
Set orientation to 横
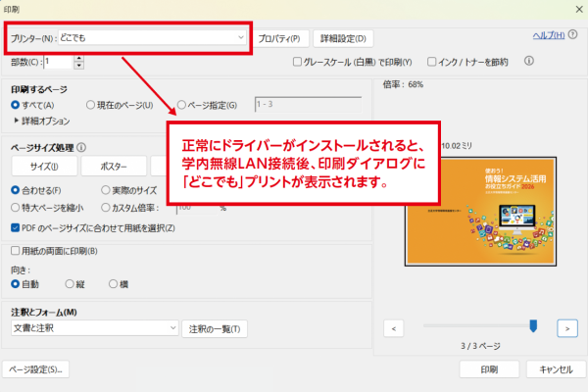[111, 283]
